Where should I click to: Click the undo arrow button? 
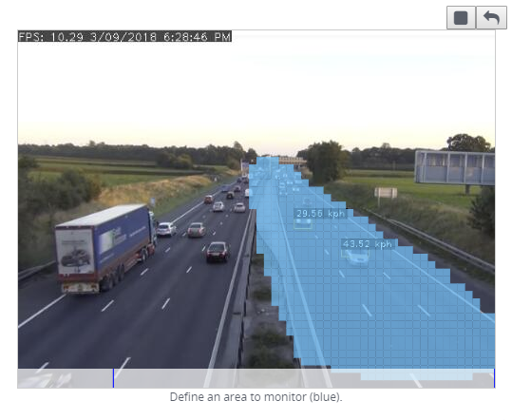click(491, 18)
